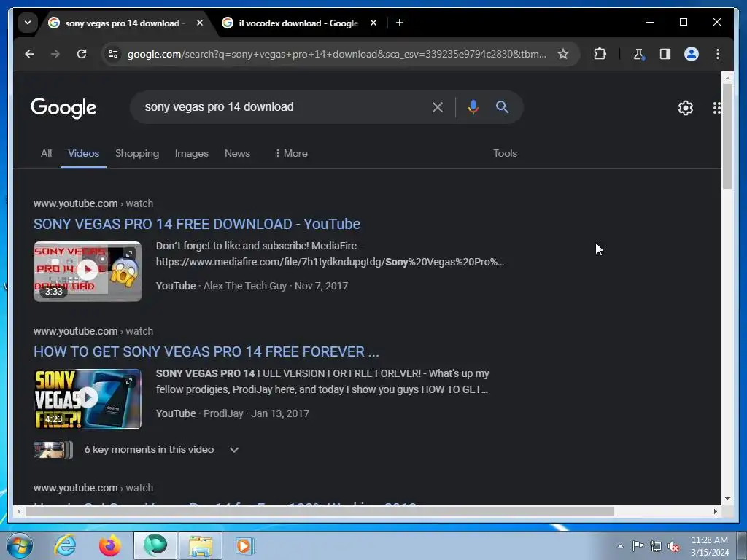Switch to Images results
This screenshot has width=747, height=560.
(x=192, y=153)
